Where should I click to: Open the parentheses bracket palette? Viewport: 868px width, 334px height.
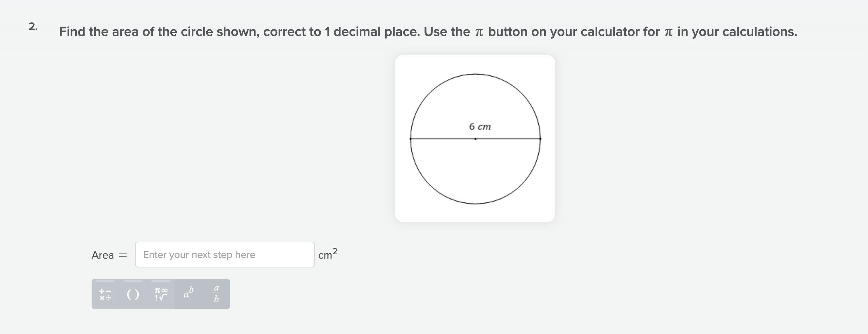click(x=133, y=294)
